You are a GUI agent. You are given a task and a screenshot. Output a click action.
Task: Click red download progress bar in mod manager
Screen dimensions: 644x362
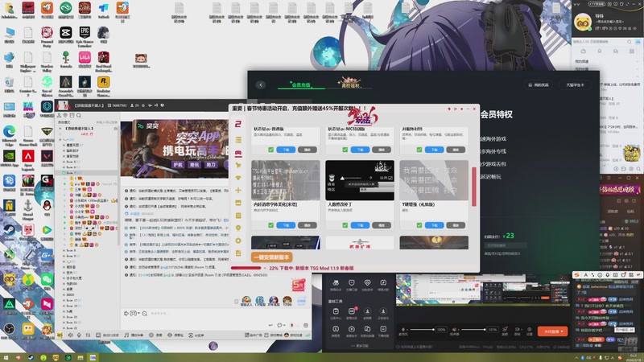pyautogui.click(x=246, y=268)
